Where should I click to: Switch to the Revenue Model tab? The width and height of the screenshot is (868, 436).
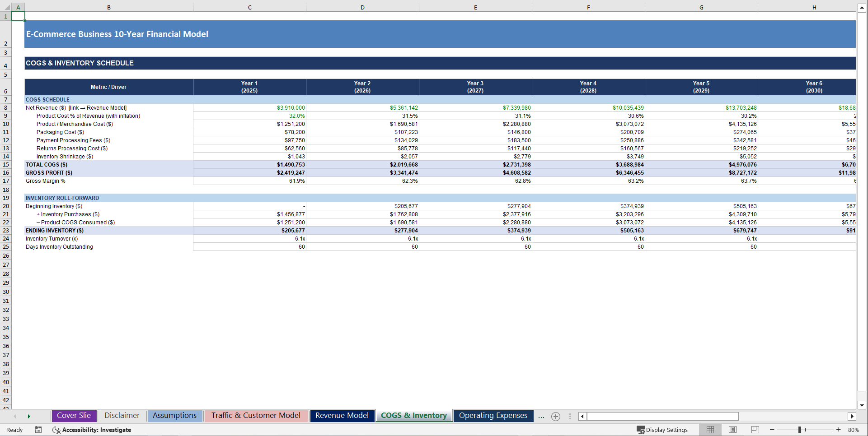coord(342,415)
